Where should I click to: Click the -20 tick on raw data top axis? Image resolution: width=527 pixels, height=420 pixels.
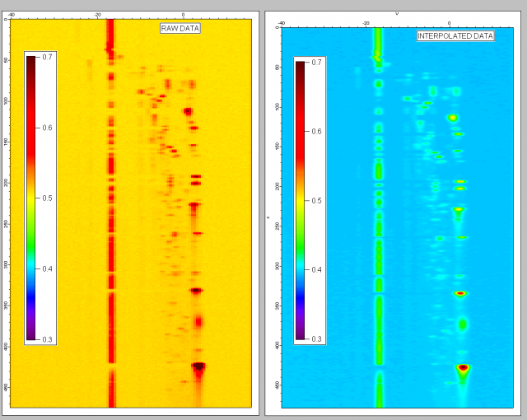click(x=98, y=14)
